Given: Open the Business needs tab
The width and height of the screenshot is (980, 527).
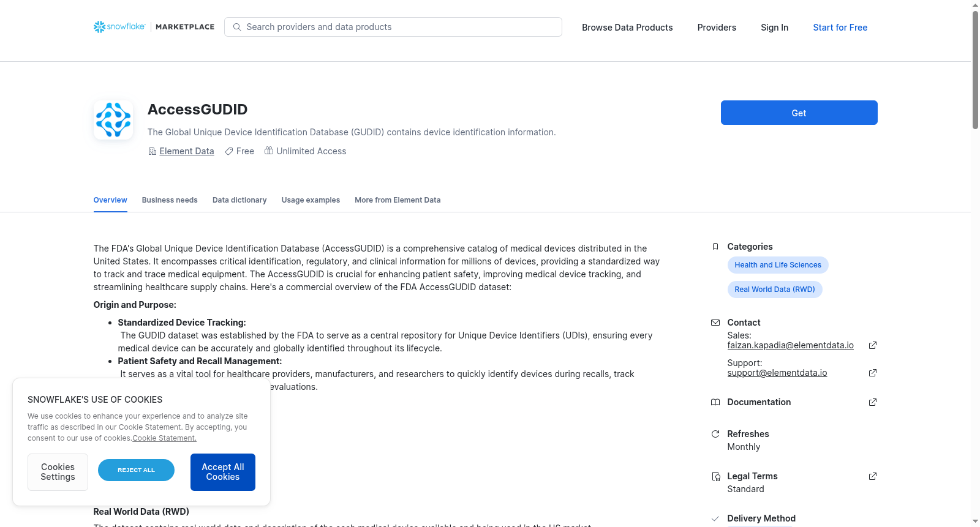Looking at the screenshot, I should click(x=170, y=200).
